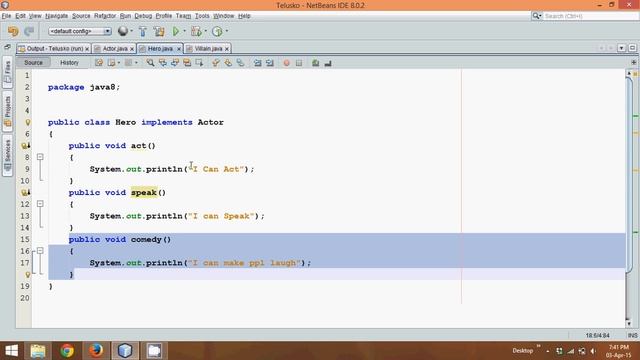Viewport: 640px width, 360px height.
Task: Open Windows Start button
Action: (x=11, y=351)
